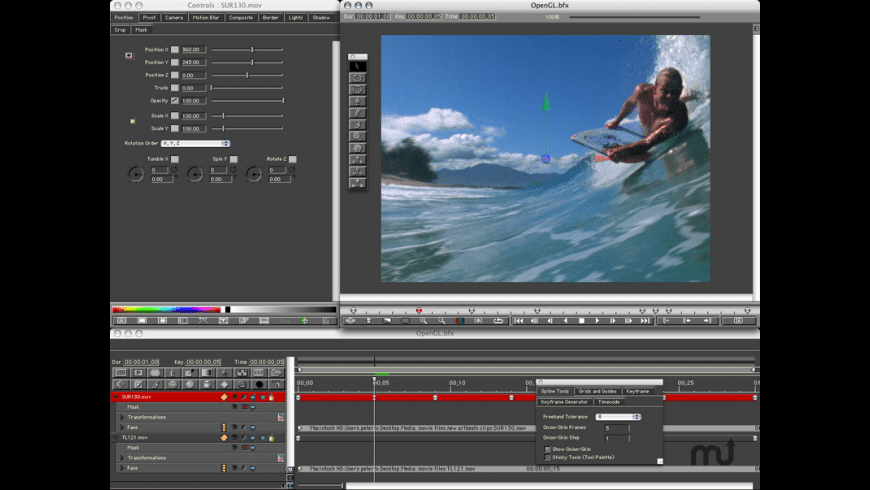
Task: Pick a color from the rainbow color bar
Action: click(x=166, y=310)
